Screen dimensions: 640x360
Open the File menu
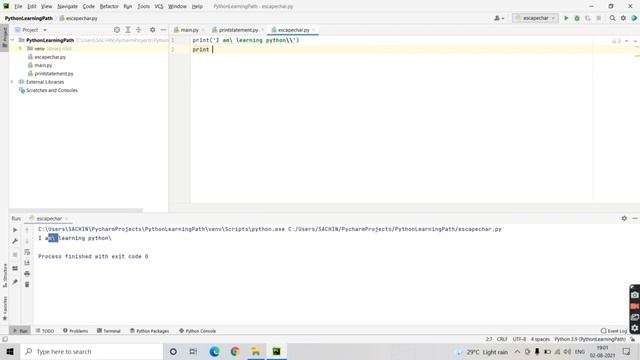18,7
